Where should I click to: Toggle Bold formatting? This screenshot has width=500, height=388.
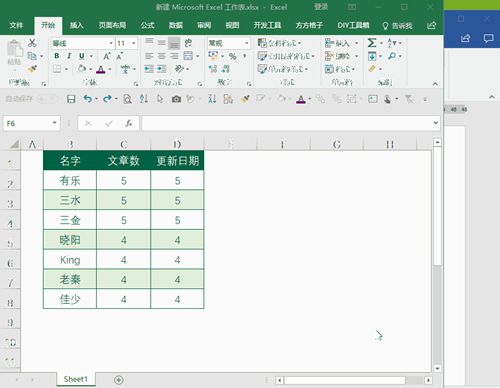(x=57, y=56)
